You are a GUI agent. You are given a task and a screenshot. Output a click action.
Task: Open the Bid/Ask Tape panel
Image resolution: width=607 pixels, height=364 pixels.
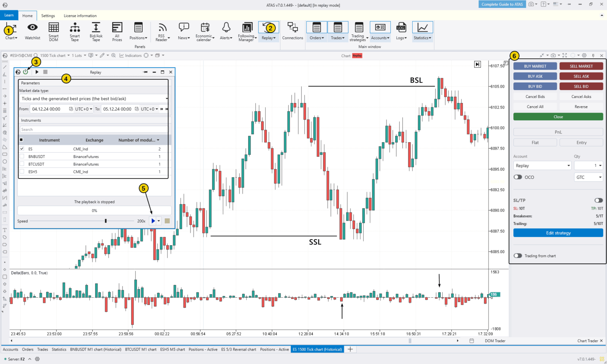click(x=95, y=32)
